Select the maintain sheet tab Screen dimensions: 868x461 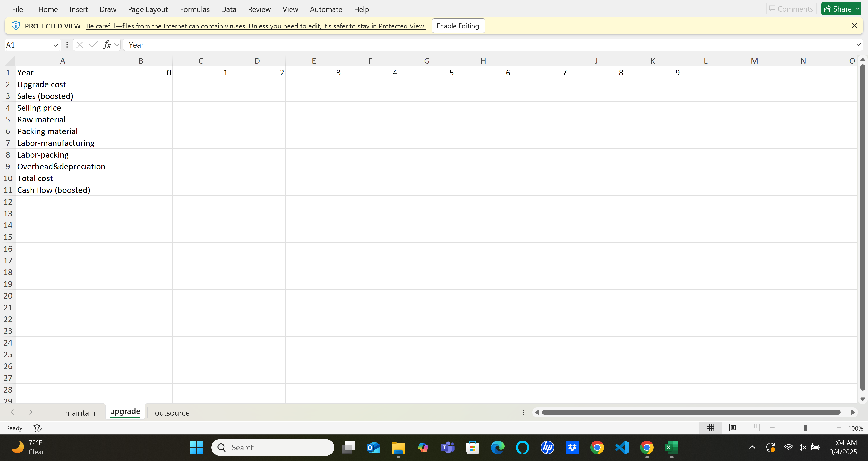pos(80,412)
